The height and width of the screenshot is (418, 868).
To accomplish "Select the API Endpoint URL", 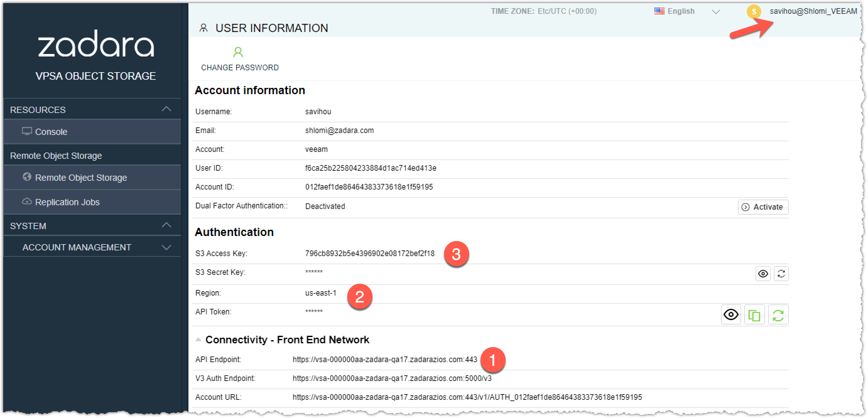I will (385, 359).
